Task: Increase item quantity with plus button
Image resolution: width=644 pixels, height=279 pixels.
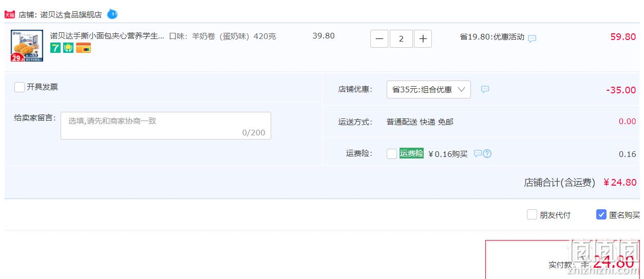Action: tap(423, 39)
